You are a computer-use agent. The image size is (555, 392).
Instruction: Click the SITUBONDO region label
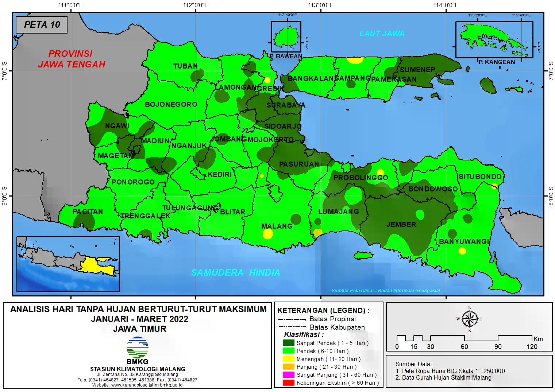480,177
